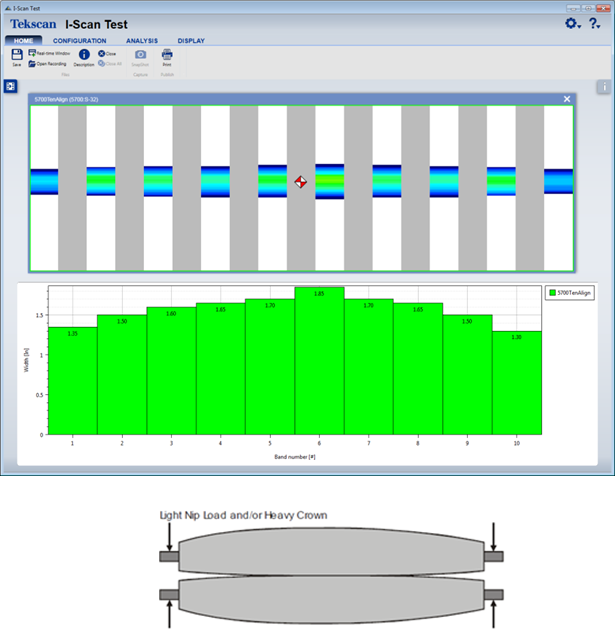Close the 5700TenAlign recording window
This screenshot has width=615, height=639.
[x=567, y=99]
